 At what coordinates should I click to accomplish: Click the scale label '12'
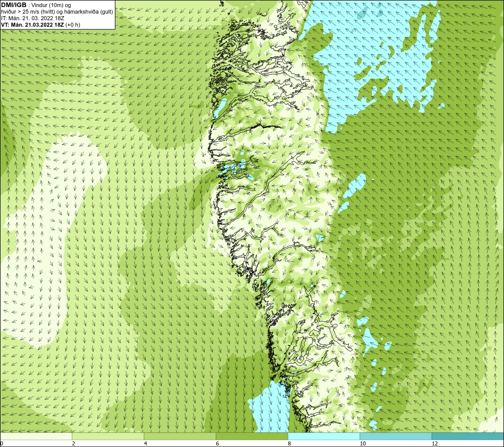pos(435,444)
